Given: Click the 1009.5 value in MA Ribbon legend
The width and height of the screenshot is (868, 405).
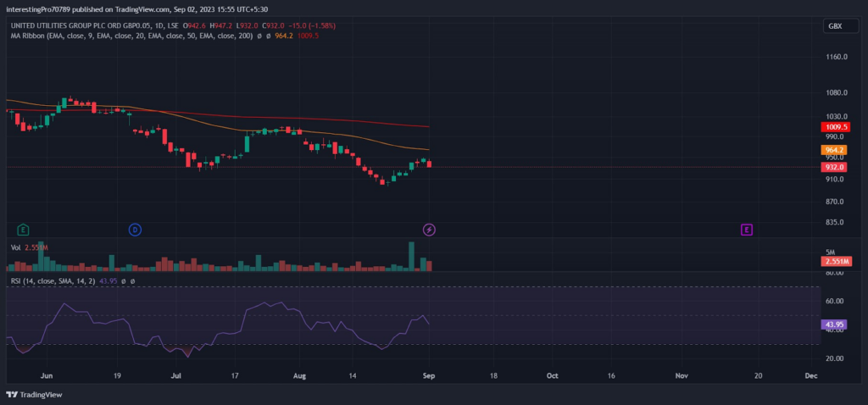Looking at the screenshot, I should [309, 36].
